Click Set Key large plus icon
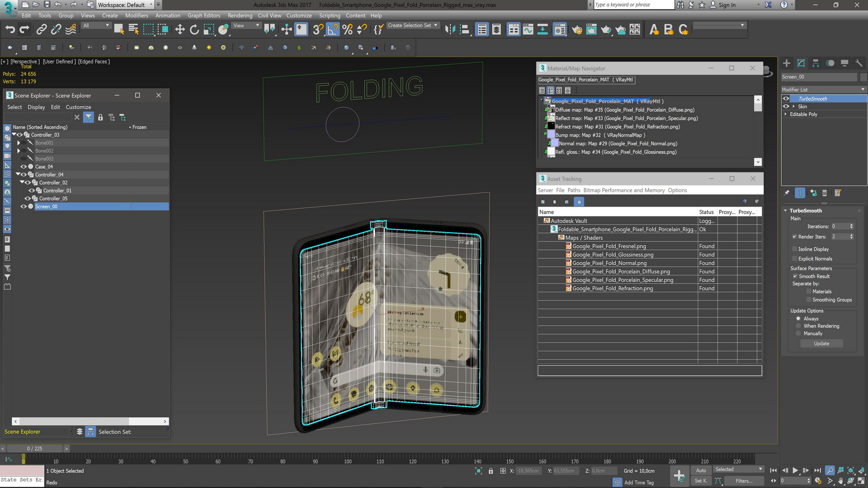This screenshot has width=868, height=488. coord(679,475)
